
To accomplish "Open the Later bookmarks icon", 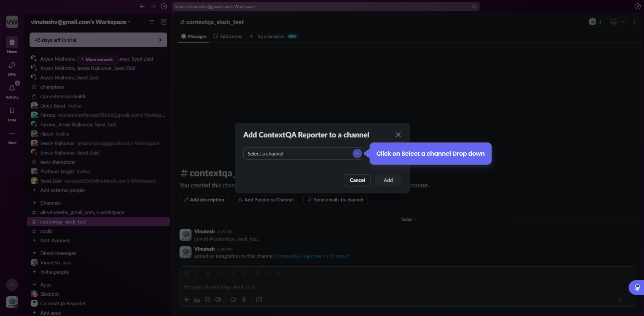I will 12,111.
